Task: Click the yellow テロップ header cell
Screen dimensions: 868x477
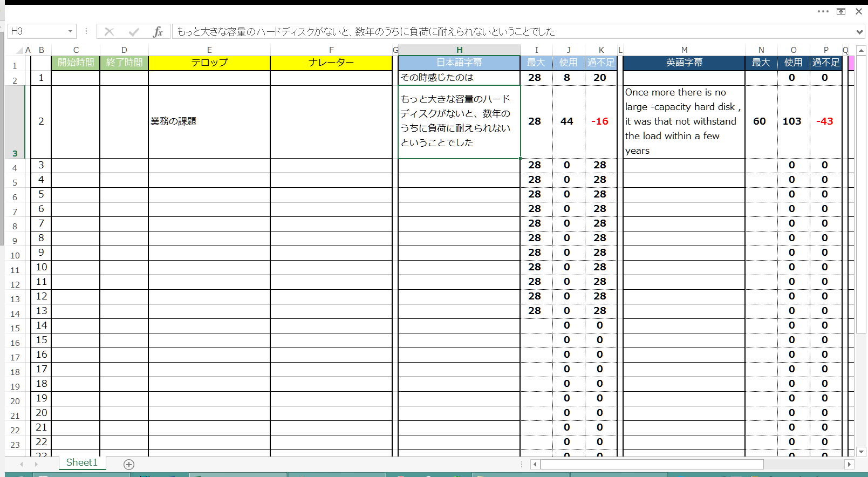Action: point(209,63)
